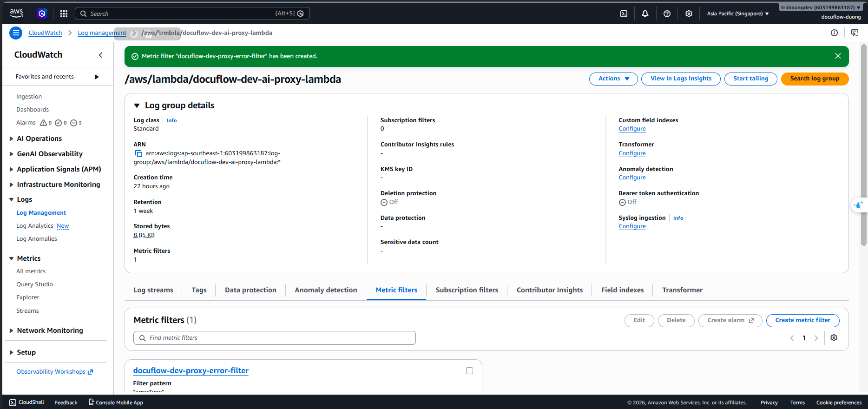Open the Data protection tab
Viewport: 868px width, 409px height.
coord(250,290)
